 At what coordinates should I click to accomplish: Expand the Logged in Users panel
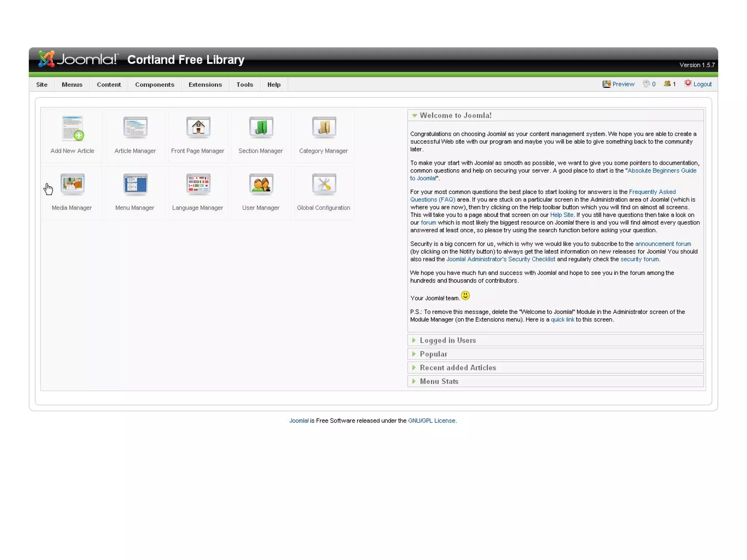[x=556, y=340]
